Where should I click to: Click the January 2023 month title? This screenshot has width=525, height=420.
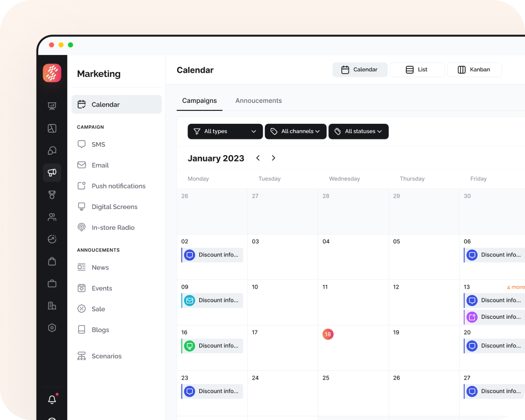tap(216, 158)
